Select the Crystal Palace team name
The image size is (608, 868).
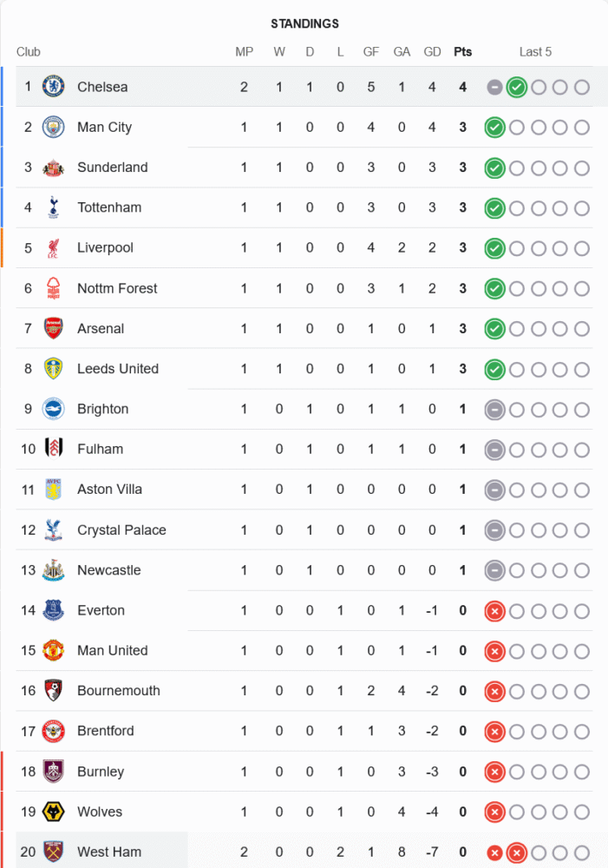tap(121, 530)
